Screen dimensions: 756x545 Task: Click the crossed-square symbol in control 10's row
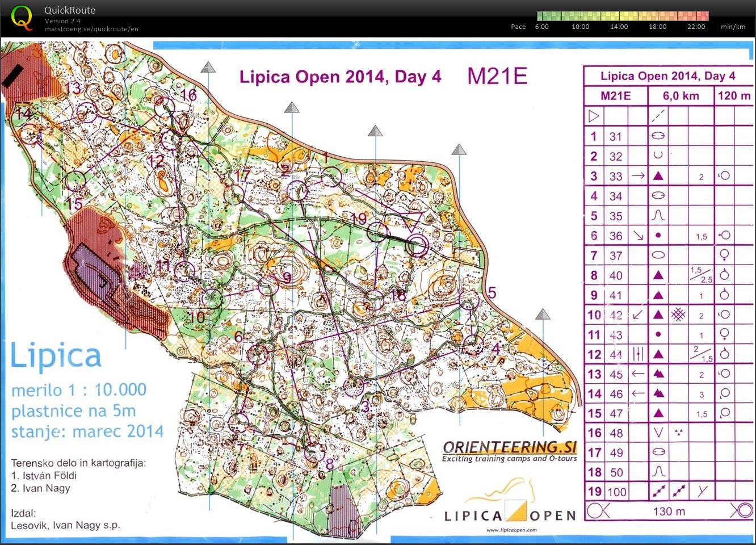[678, 315]
